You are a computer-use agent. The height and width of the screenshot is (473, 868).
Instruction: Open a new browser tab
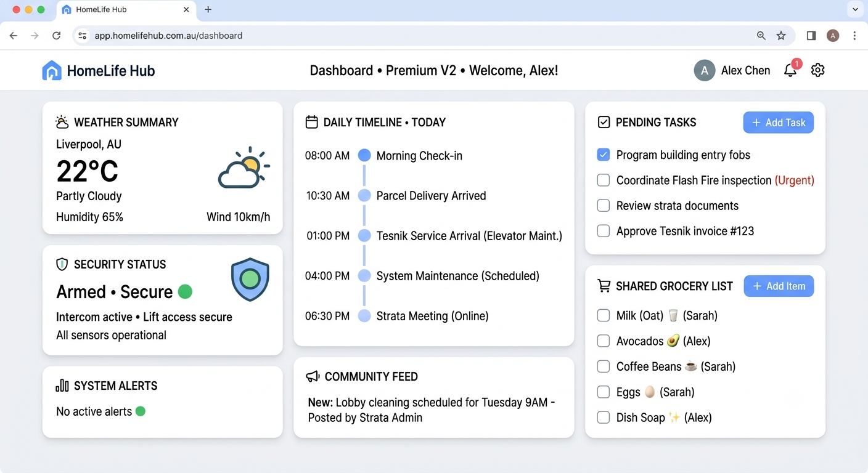click(208, 9)
